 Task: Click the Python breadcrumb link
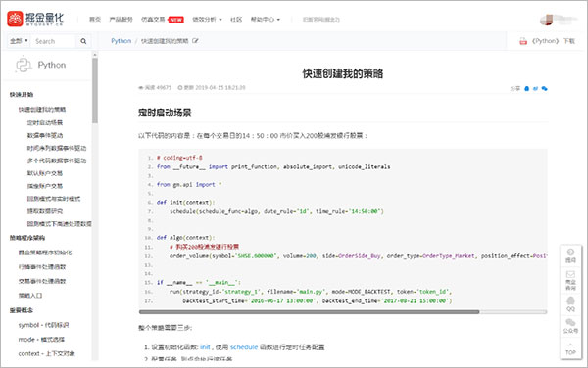pos(122,41)
